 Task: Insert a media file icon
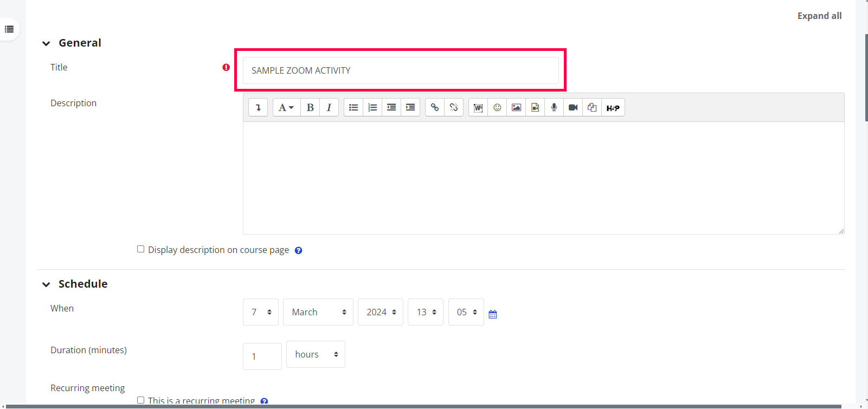(535, 107)
